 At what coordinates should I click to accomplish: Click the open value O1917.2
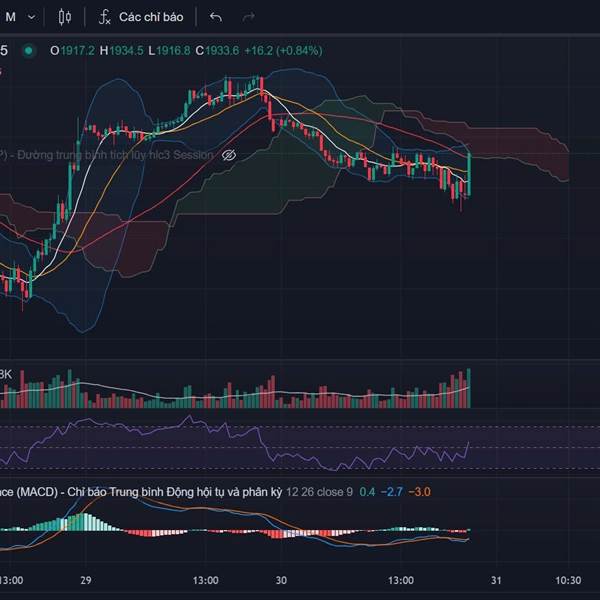(x=72, y=51)
